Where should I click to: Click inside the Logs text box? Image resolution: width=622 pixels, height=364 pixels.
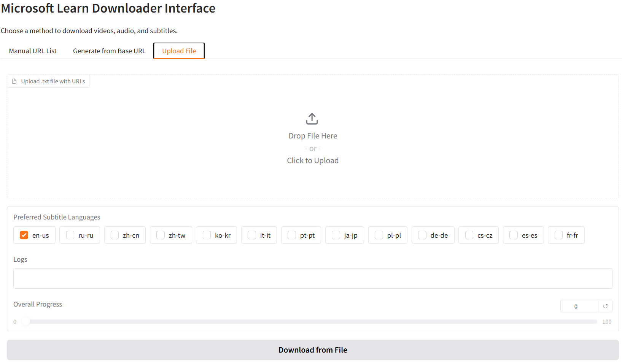tap(313, 278)
